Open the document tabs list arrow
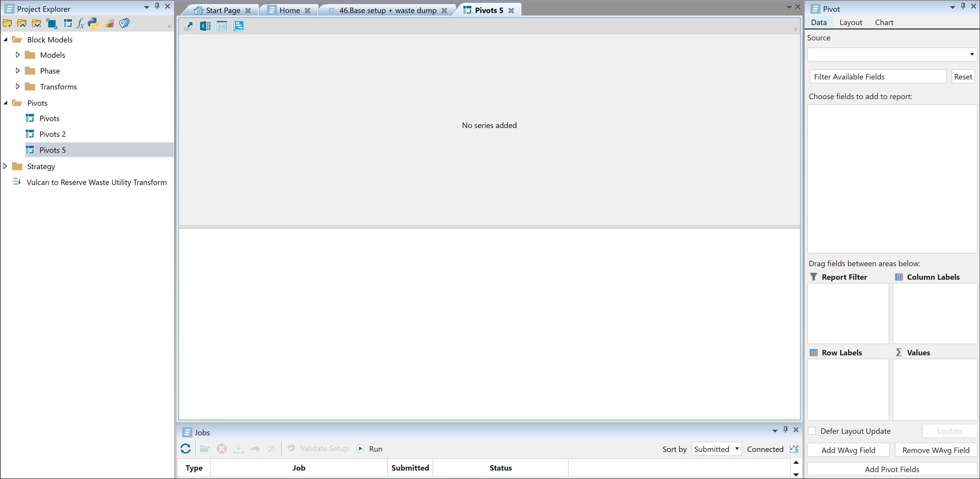 click(789, 7)
